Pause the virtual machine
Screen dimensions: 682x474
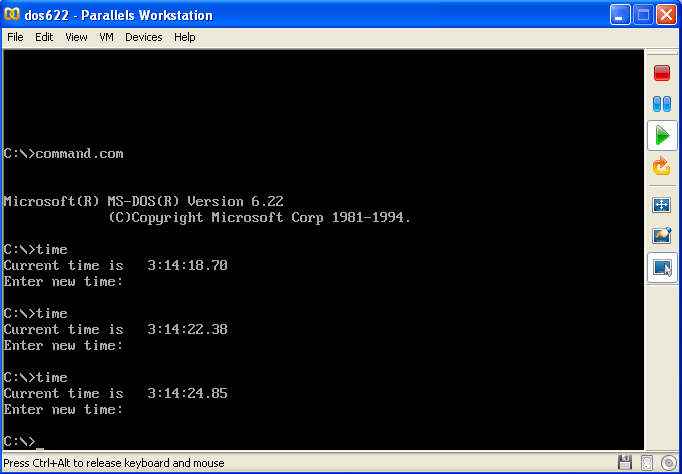[662, 104]
